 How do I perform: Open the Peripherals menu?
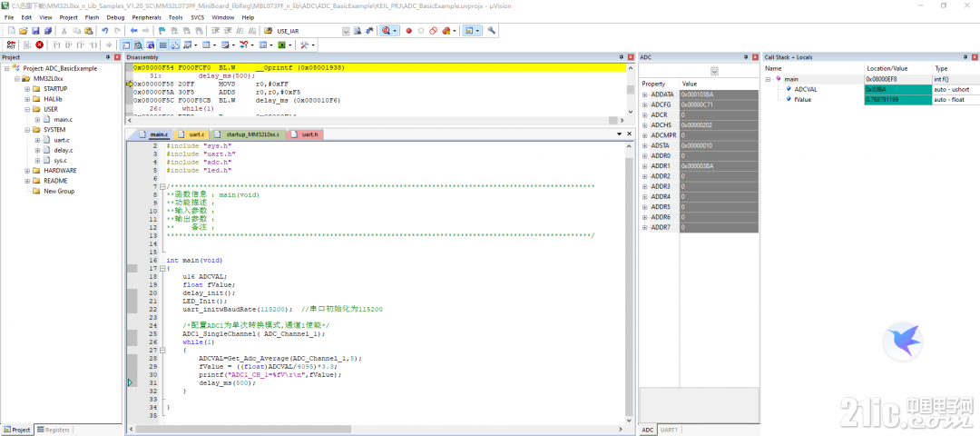coord(148,17)
